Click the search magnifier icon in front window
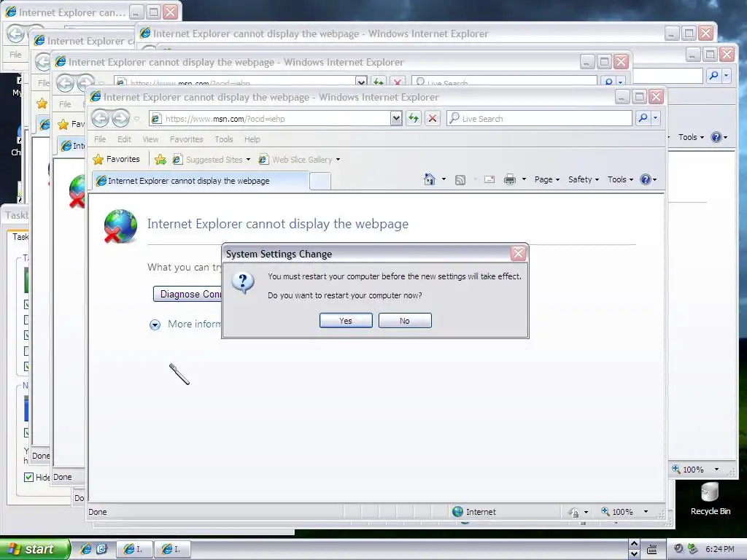 (643, 117)
